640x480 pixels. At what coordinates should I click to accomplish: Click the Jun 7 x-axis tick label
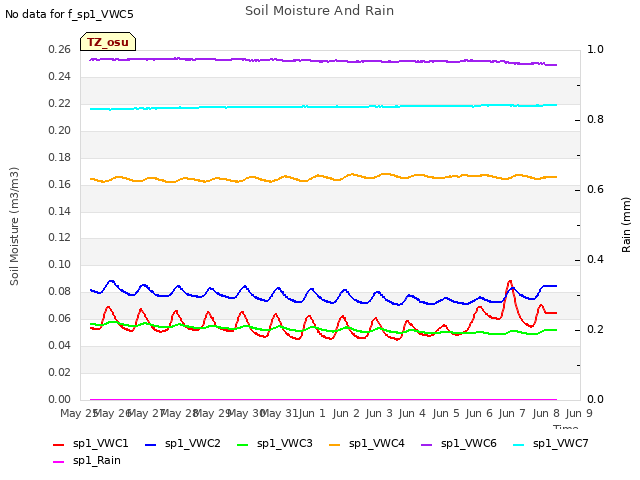pos(512,413)
